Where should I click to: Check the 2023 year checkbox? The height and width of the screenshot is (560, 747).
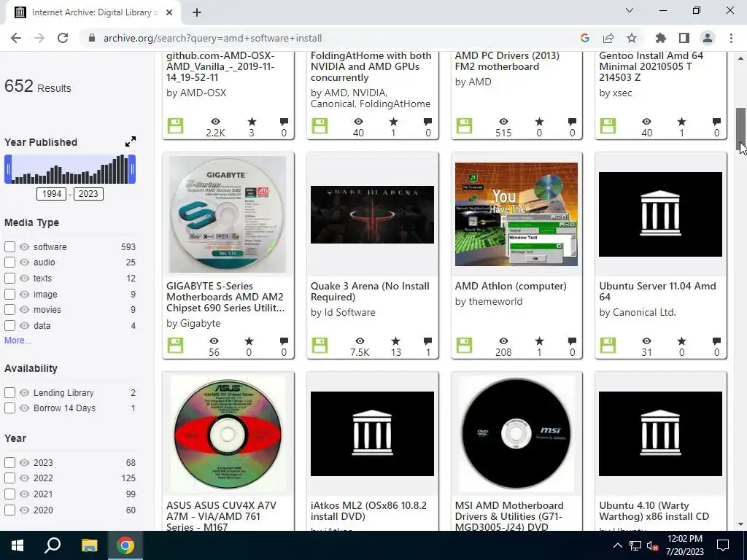click(x=9, y=462)
